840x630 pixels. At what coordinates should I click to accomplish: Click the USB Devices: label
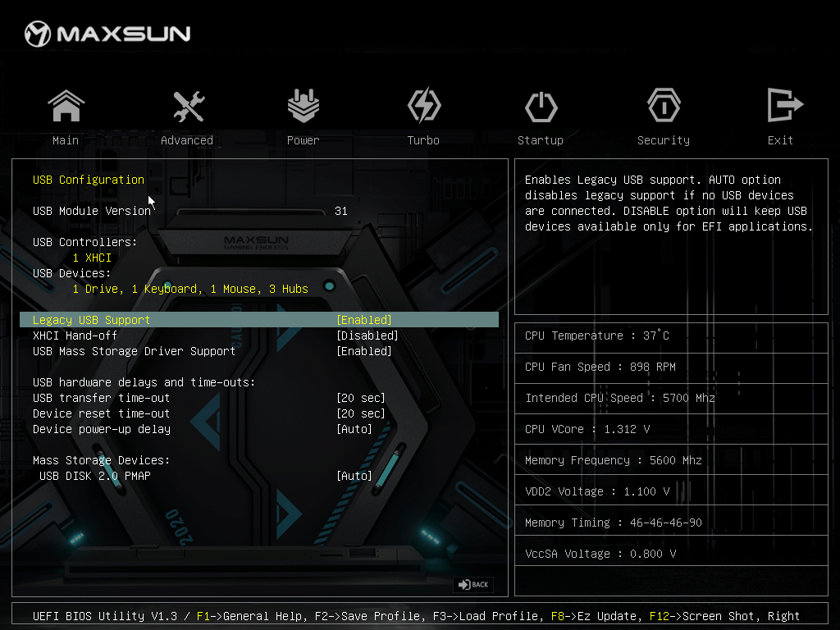pos(72,273)
